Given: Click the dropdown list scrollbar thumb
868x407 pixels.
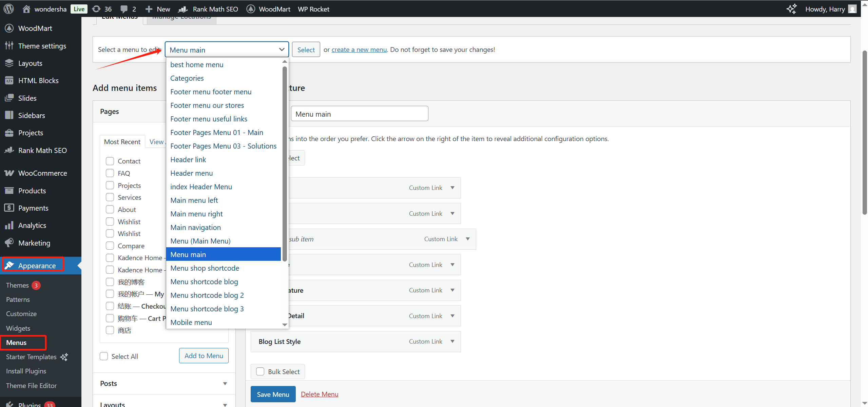Looking at the screenshot, I should click(285, 163).
